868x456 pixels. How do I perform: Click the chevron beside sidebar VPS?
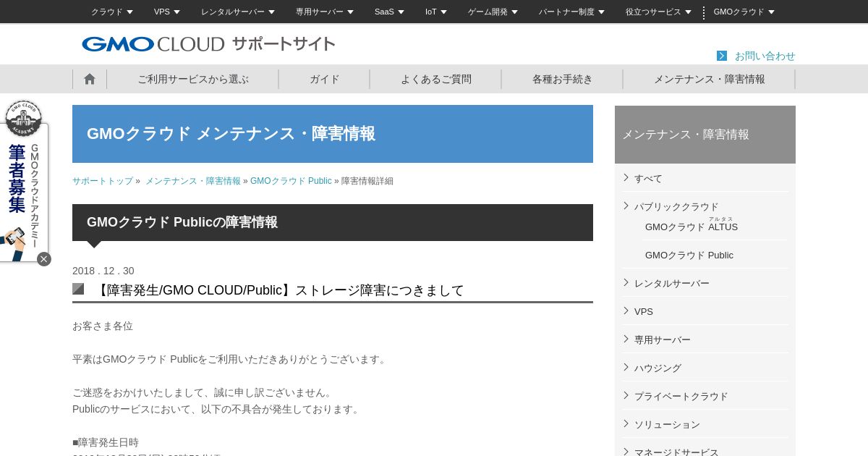tap(626, 311)
